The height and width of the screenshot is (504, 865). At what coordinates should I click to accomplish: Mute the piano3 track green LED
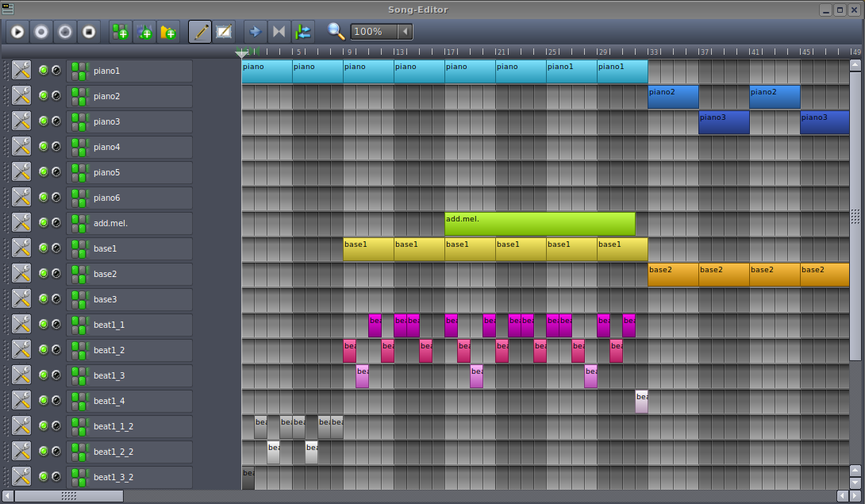tap(44, 121)
